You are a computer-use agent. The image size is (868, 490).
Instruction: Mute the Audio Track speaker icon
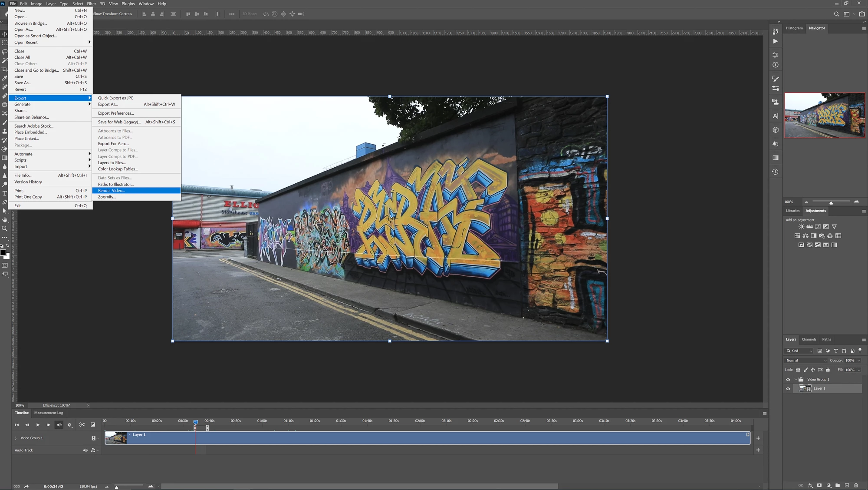(x=85, y=450)
